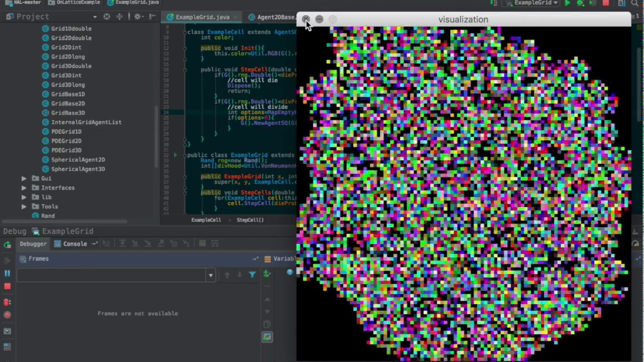Mute breakpoints in debug sidebar
Screen dimensions: 644x362
point(8,315)
